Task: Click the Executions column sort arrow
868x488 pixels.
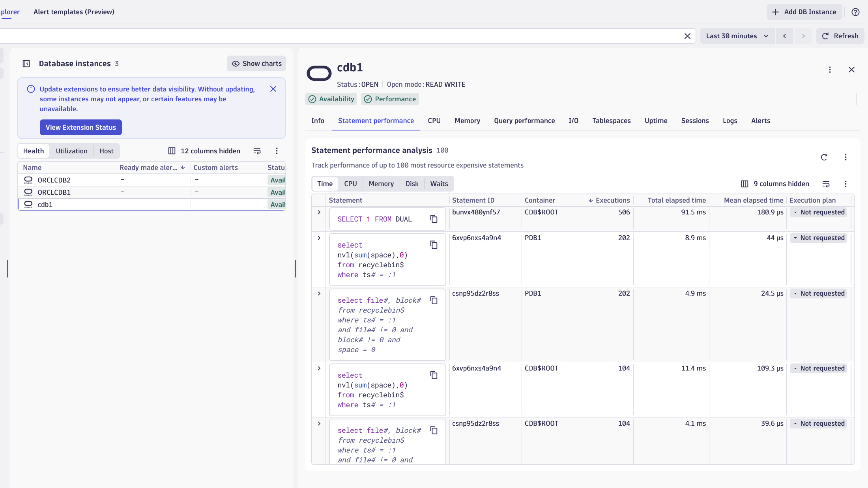Action: coord(591,200)
